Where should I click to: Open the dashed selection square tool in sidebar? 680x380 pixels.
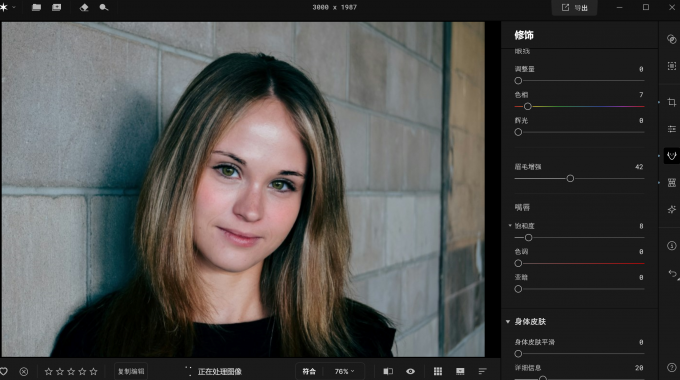[671, 66]
